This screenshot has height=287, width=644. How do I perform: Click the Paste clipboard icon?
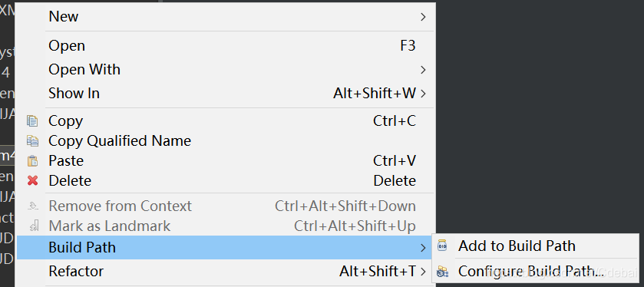[x=32, y=160]
